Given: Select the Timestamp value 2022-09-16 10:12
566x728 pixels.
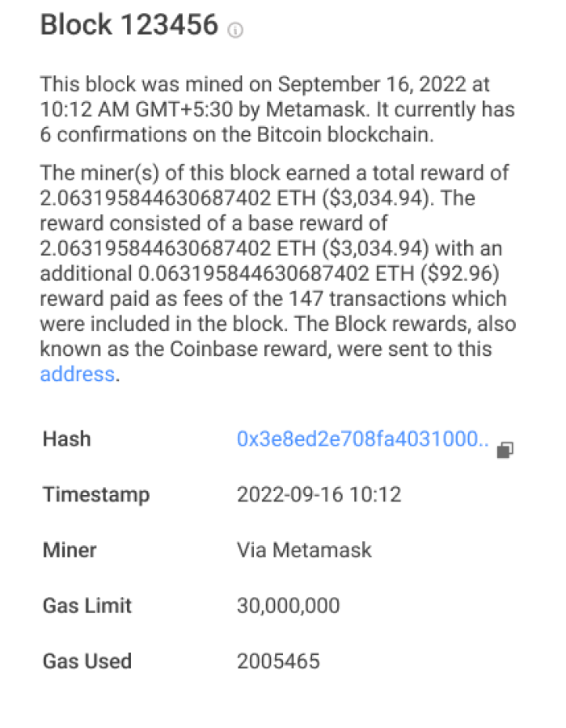Looking at the screenshot, I should click(x=319, y=494).
